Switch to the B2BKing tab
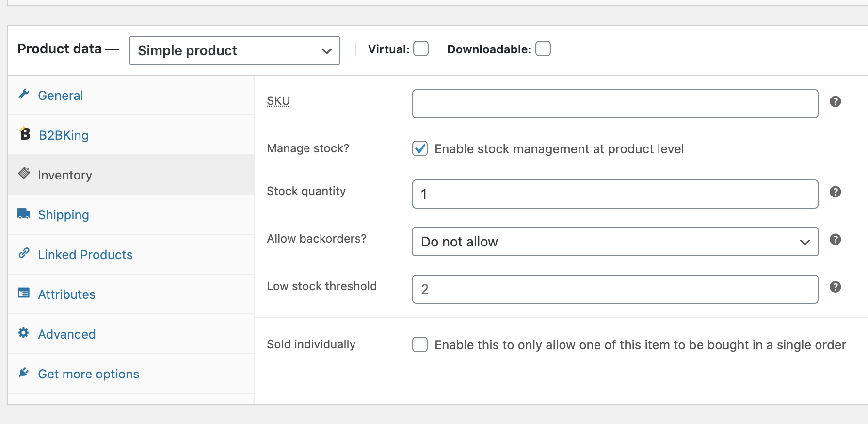The height and width of the screenshot is (424, 868). (131, 135)
